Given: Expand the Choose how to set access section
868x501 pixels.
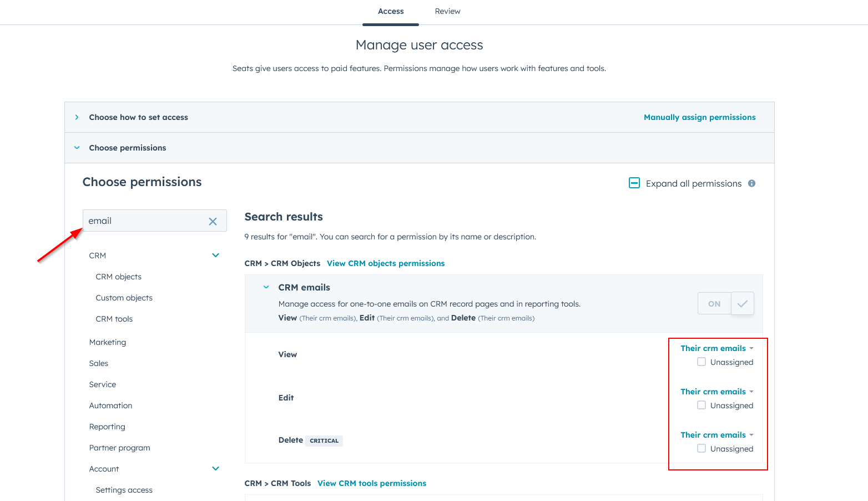Looking at the screenshot, I should click(x=77, y=117).
